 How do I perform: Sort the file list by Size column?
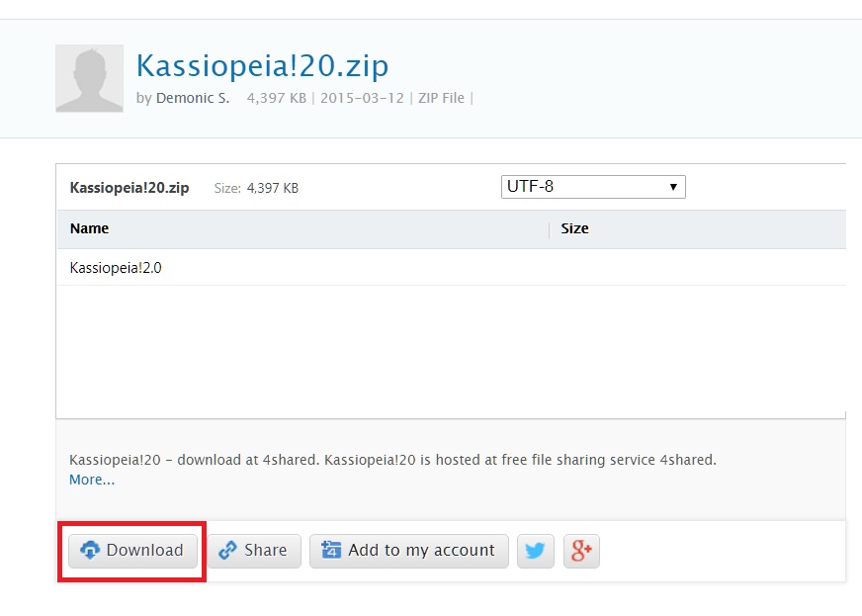tap(574, 228)
